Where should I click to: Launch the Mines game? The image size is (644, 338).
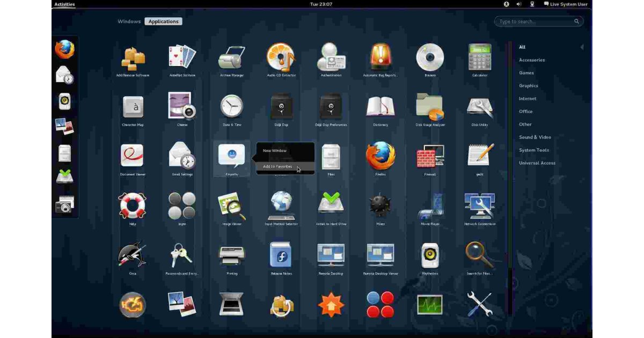click(380, 207)
